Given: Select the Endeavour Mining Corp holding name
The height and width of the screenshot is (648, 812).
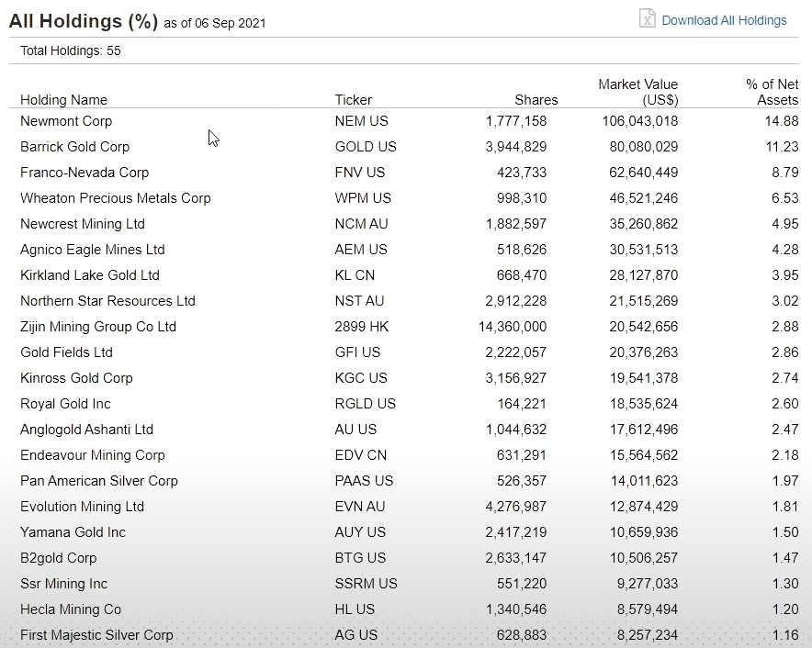Looking at the screenshot, I should click(92, 455).
